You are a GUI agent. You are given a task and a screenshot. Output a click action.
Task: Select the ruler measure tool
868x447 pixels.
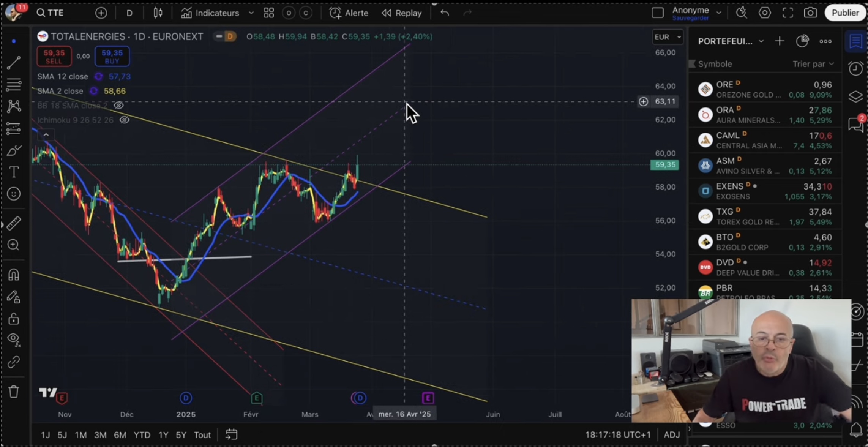(14, 223)
